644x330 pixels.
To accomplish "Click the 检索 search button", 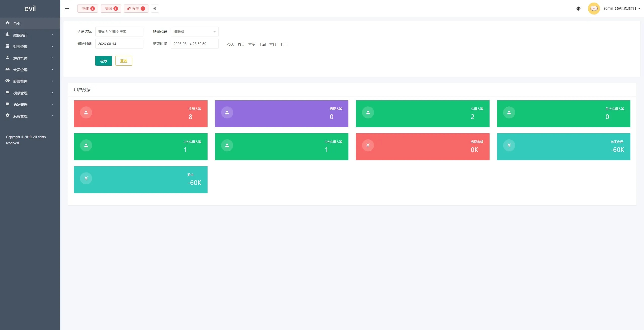I will pos(103,61).
